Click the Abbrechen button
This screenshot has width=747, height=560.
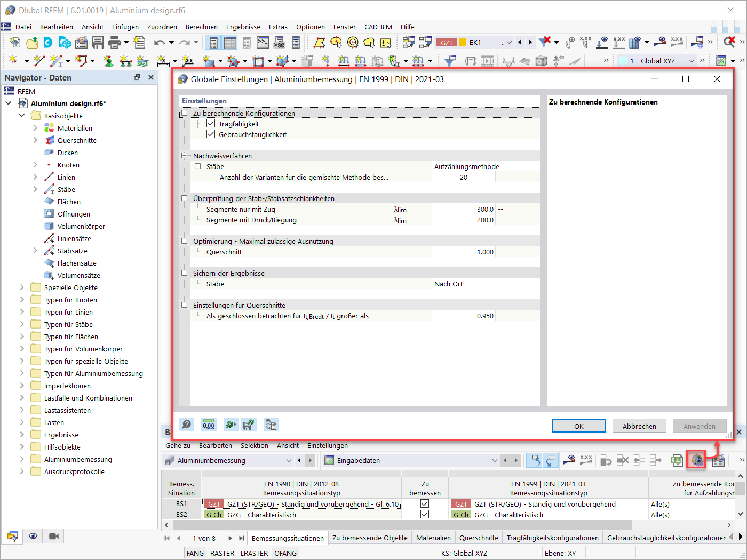coord(639,426)
